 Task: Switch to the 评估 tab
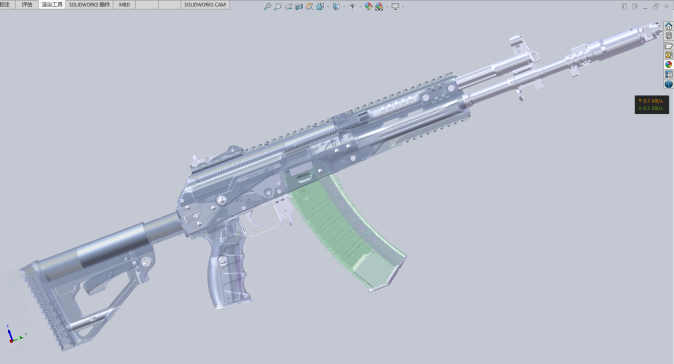pos(27,5)
